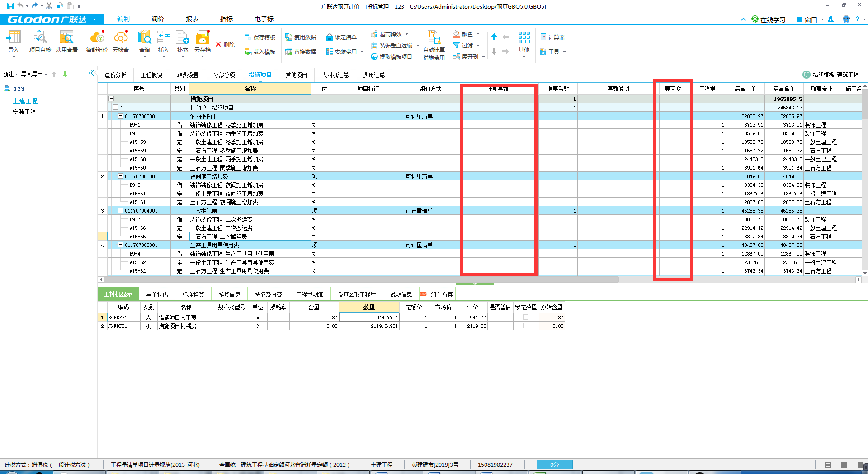Open the 计算器 calculator tool

pos(552,37)
